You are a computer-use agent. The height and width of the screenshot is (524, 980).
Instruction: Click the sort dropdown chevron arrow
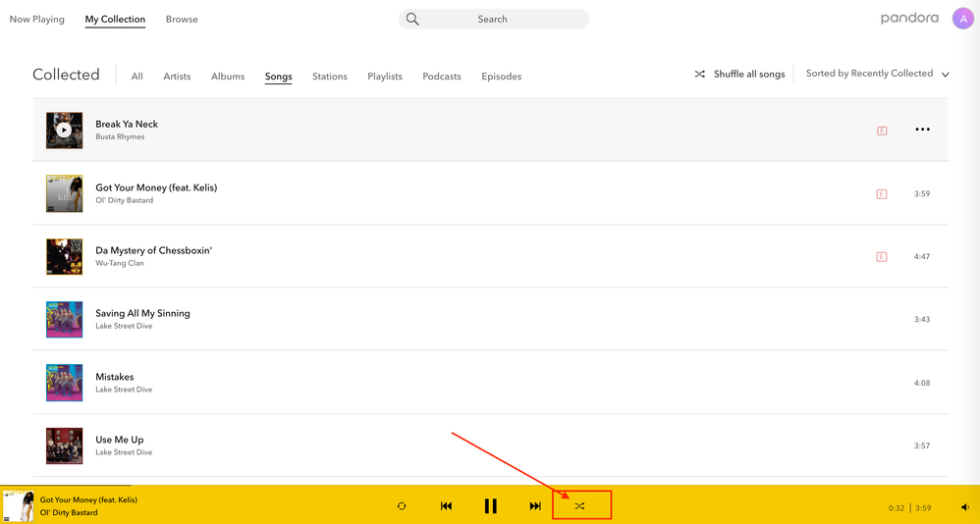946,75
